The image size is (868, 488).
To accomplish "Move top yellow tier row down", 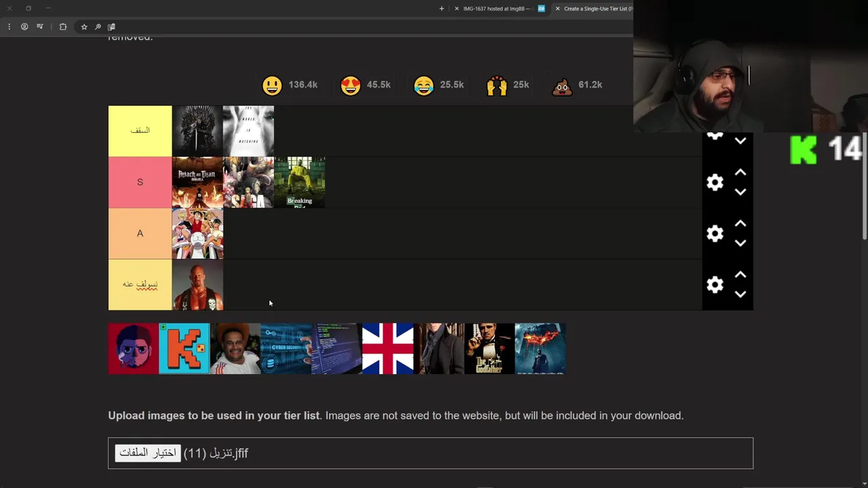I will [741, 141].
